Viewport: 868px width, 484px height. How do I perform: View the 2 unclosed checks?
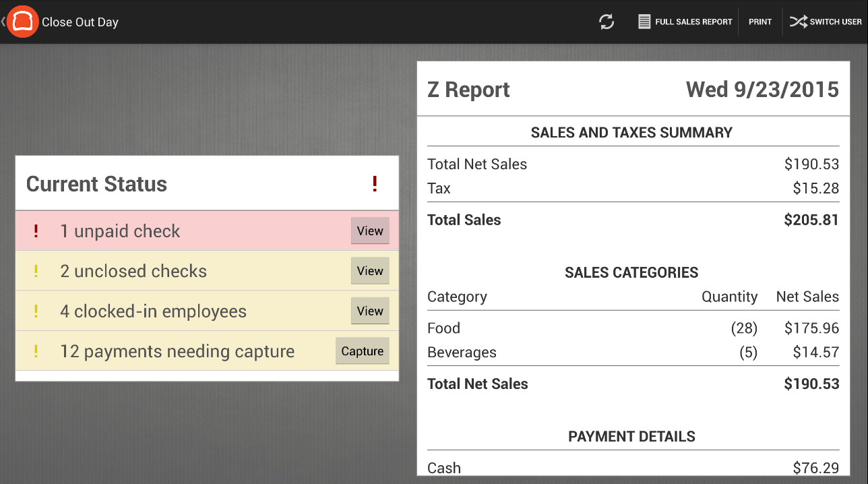click(x=369, y=270)
